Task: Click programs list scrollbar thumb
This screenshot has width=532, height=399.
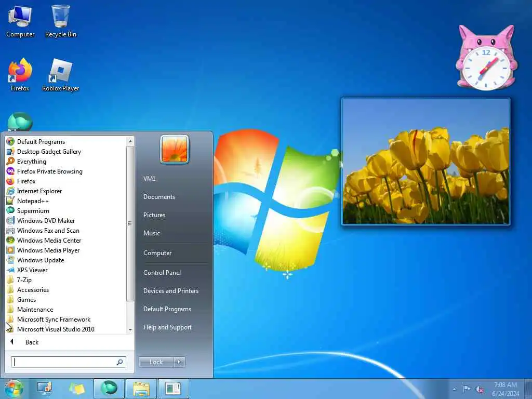Action: [x=130, y=223]
